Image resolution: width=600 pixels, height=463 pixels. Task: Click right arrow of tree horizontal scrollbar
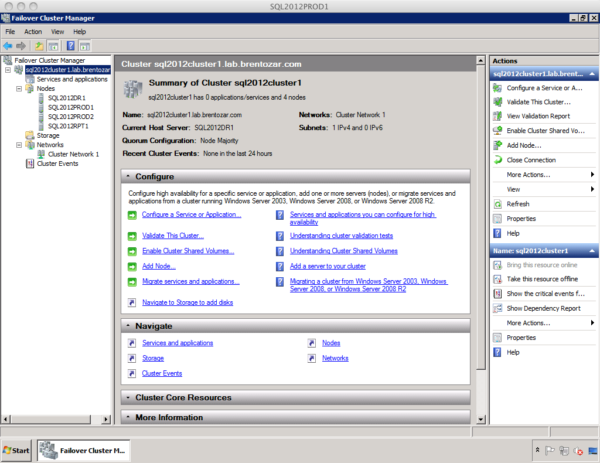tap(106, 419)
